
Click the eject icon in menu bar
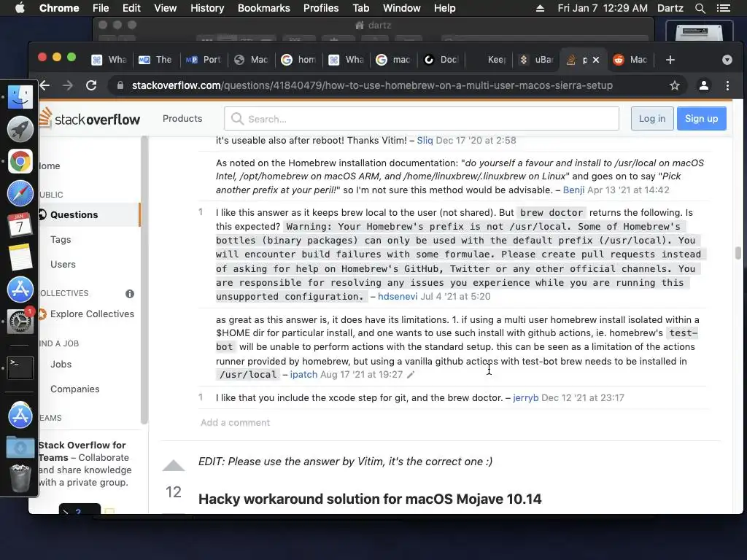pos(540,8)
